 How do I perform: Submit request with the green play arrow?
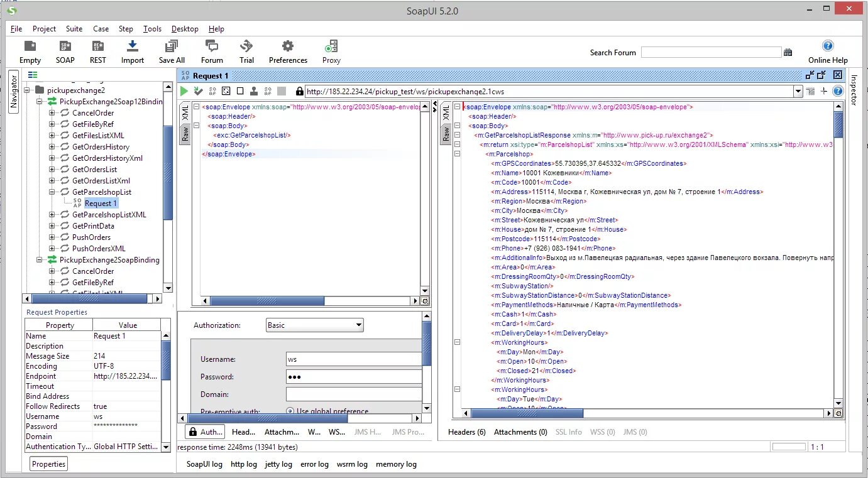tap(184, 91)
